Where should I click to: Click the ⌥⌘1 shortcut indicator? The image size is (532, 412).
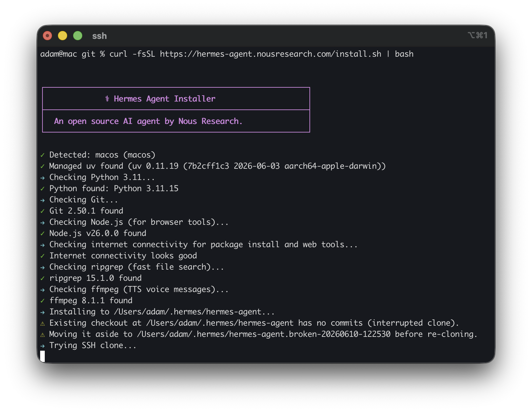[x=477, y=35]
